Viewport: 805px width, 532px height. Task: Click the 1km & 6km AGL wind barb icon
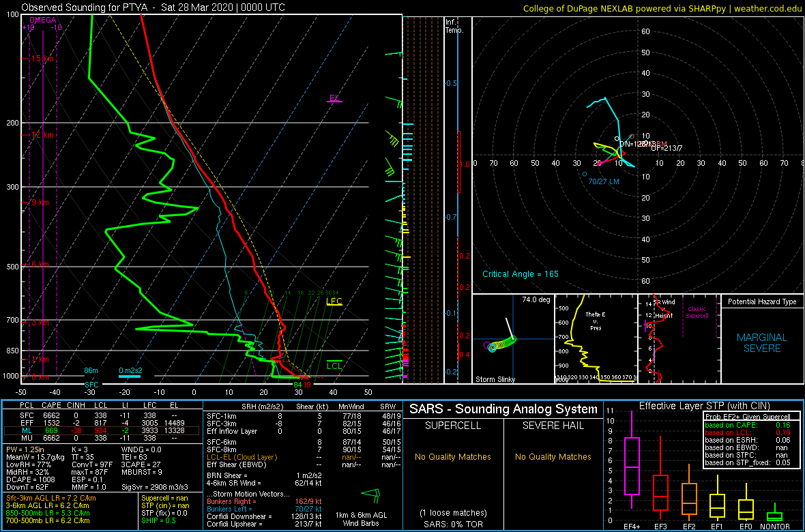coord(371,496)
